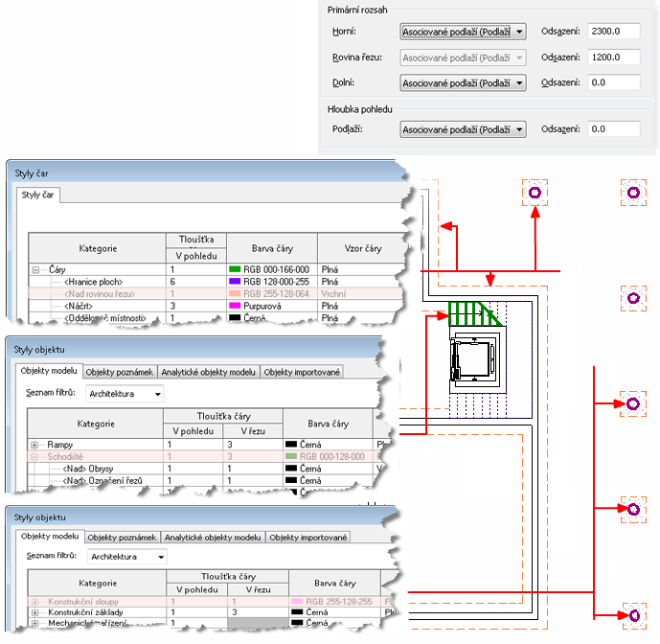Click green color swatch of Čáry

[x=235, y=269]
